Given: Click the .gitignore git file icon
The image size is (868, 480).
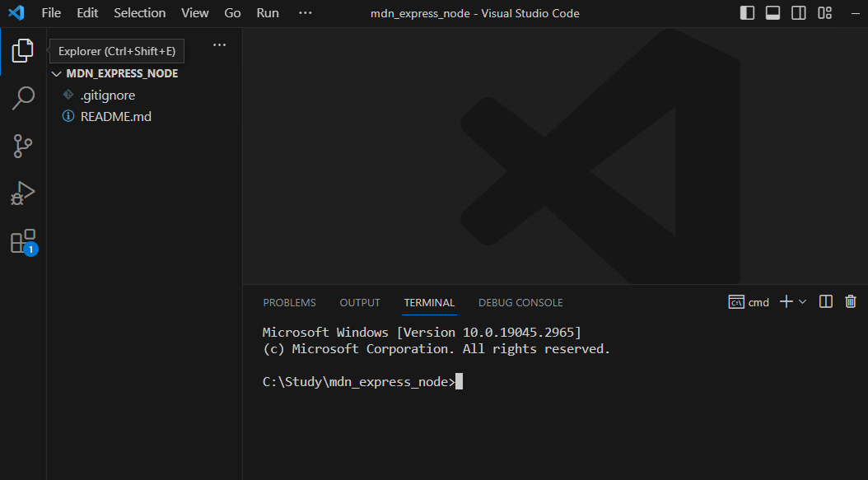Looking at the screenshot, I should coord(68,95).
